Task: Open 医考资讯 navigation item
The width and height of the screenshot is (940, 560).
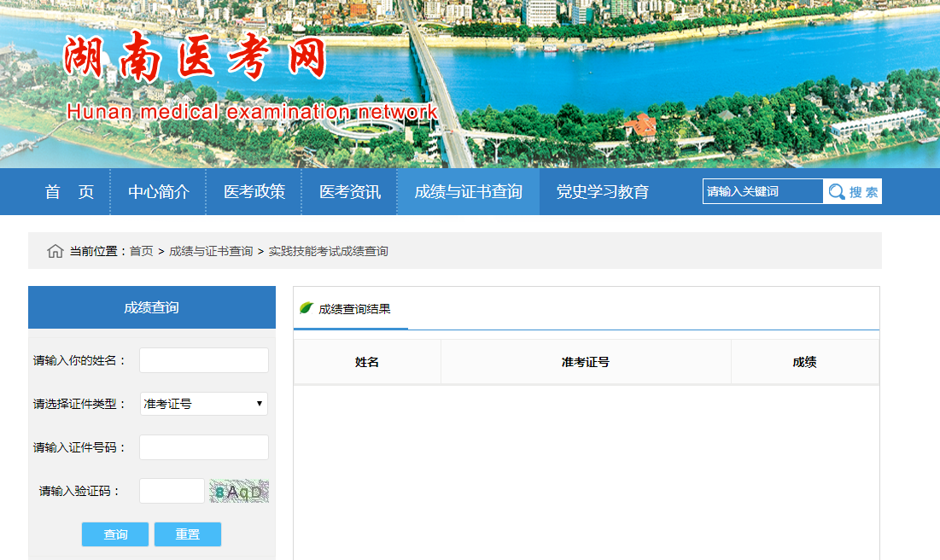Action: click(x=350, y=192)
